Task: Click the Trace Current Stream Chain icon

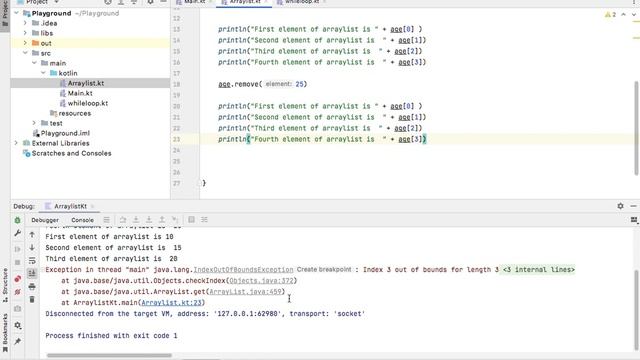Action: pos(204,220)
